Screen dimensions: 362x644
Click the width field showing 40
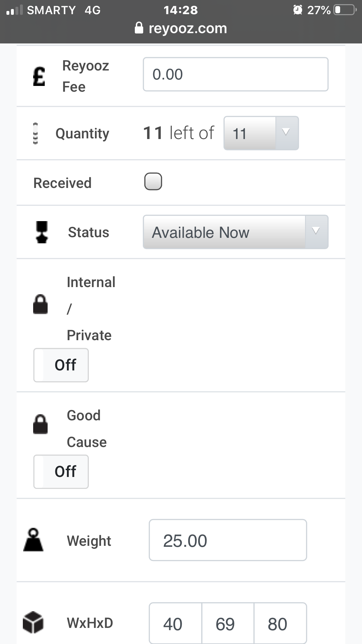pyautogui.click(x=175, y=624)
